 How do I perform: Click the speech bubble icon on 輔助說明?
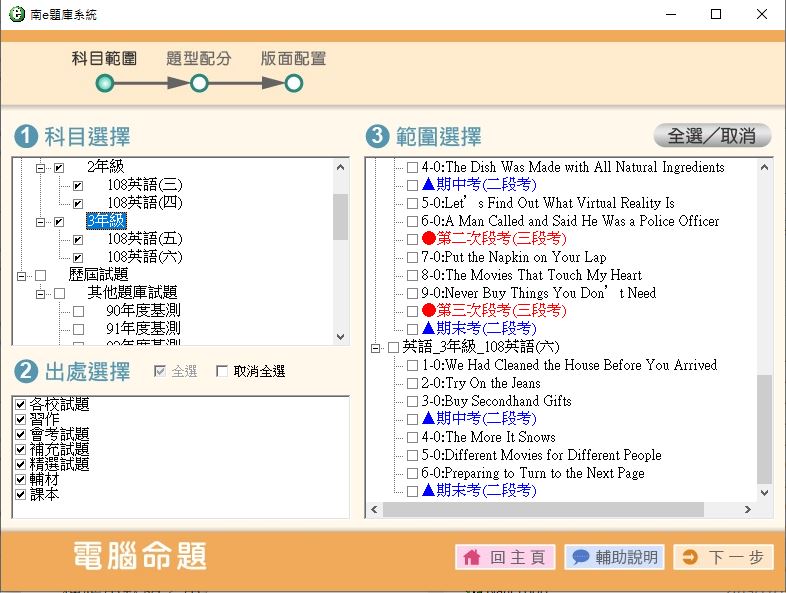click(x=580, y=558)
